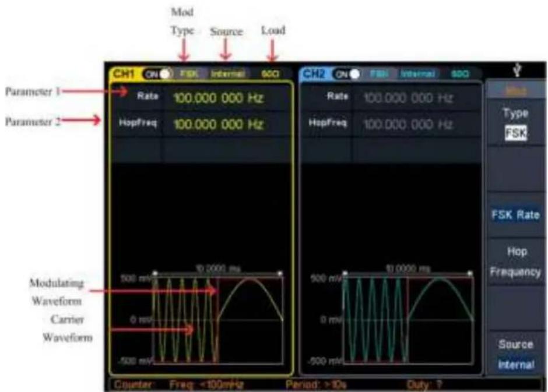Select the CH1 HopFreq value field
Image resolution: width=548 pixels, height=392 pixels.
click(x=226, y=124)
